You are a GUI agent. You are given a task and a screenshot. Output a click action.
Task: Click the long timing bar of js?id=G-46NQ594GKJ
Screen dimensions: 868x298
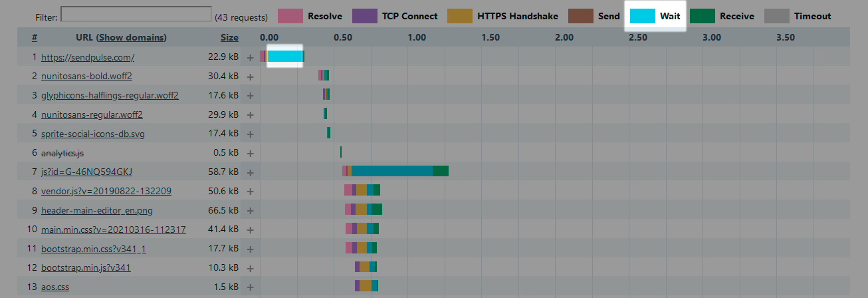click(x=395, y=171)
